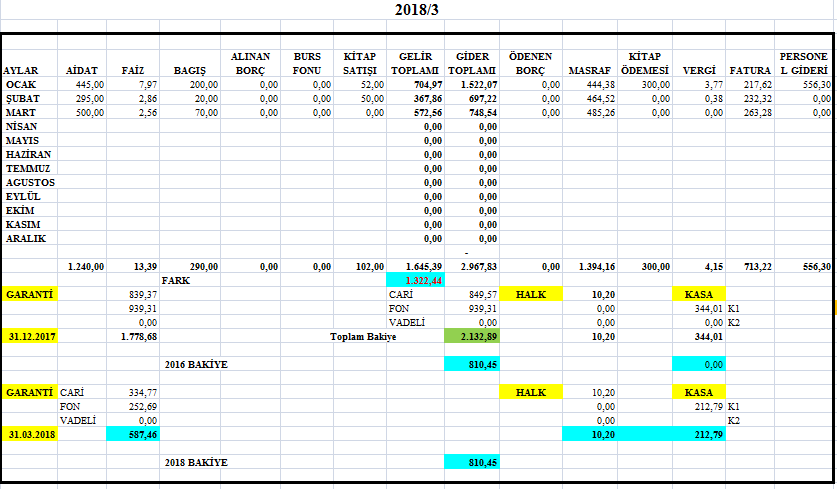837x489 pixels.
Task: Select the HAZİRAN row label
Action: [x=28, y=154]
